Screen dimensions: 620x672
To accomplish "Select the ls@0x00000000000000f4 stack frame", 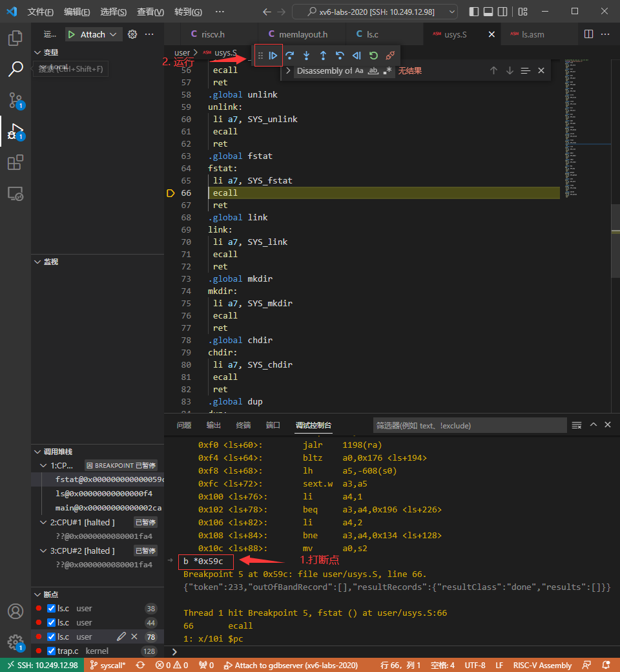I will click(x=103, y=494).
